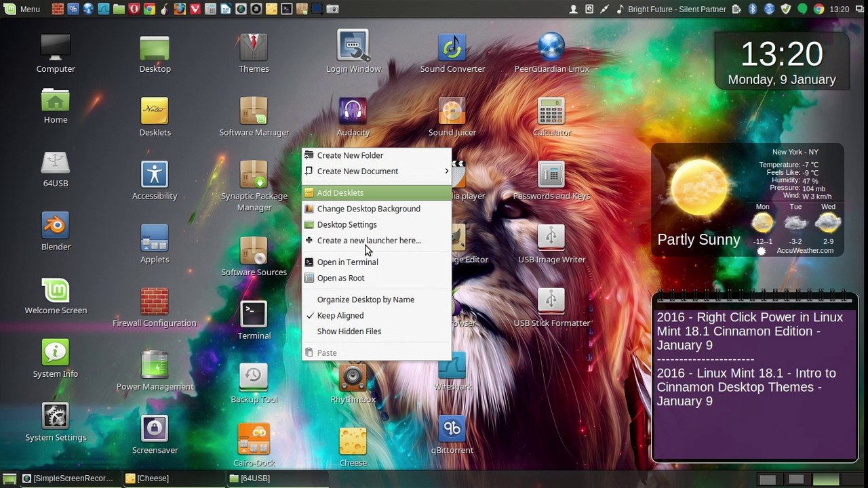868x488 pixels.
Task: Toggle the Keep Aligned option
Action: point(340,316)
